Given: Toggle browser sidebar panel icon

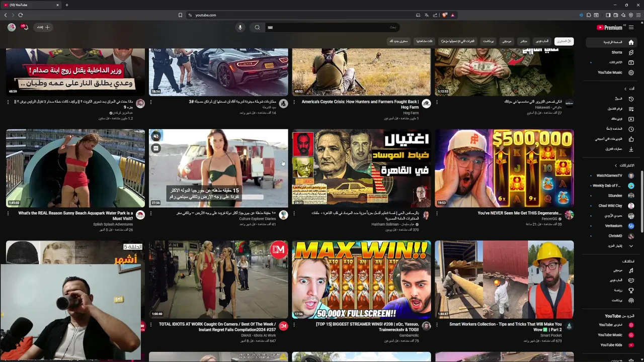Looking at the screenshot, I should (608, 15).
